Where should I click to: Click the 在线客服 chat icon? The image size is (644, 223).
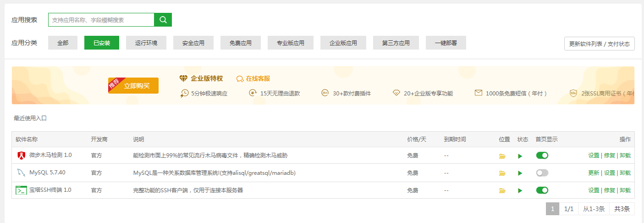point(240,79)
